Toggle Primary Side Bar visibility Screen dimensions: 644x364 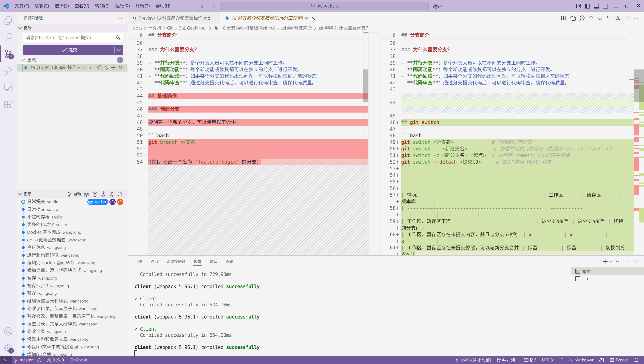pyautogui.click(x=588, y=6)
